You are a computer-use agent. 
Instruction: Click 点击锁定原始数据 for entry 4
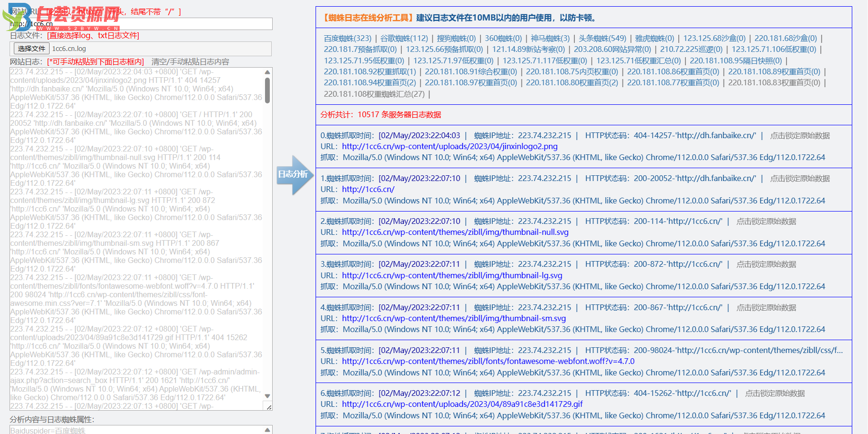[x=766, y=307]
